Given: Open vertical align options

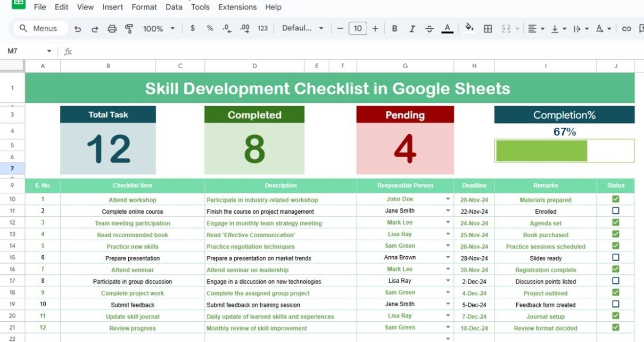Looking at the screenshot, I should click(558, 29).
